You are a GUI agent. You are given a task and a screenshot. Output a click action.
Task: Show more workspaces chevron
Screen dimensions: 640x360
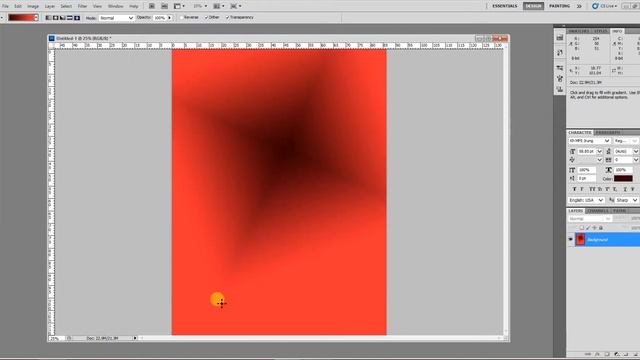pos(579,6)
